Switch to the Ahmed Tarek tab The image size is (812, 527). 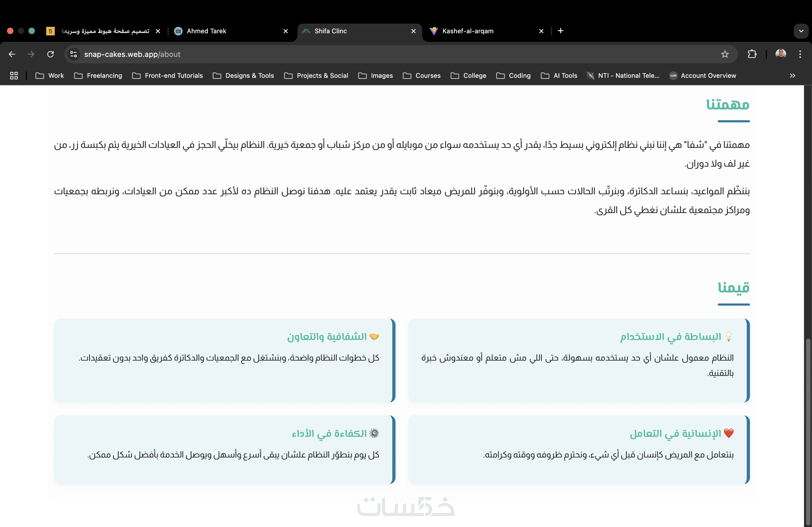pos(206,31)
